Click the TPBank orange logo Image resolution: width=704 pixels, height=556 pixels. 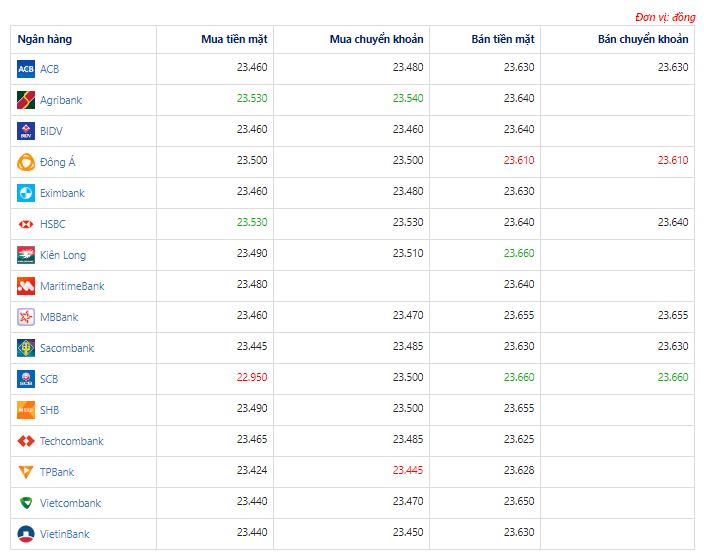pyautogui.click(x=26, y=472)
